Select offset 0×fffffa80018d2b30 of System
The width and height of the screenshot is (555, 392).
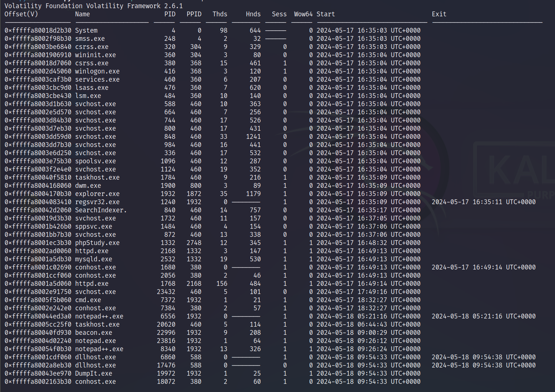point(38,30)
